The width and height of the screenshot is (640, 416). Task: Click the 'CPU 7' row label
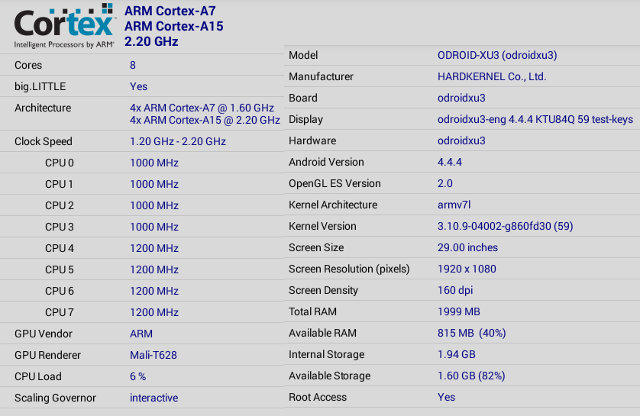coord(60,312)
